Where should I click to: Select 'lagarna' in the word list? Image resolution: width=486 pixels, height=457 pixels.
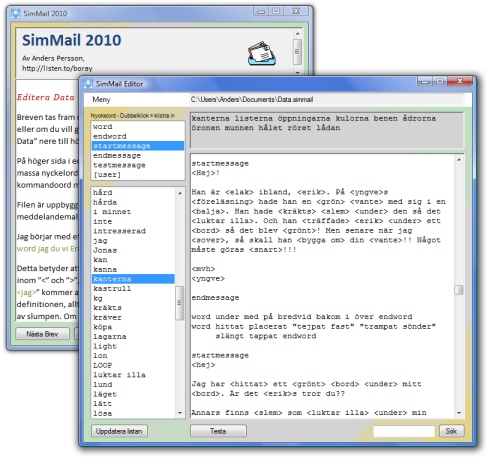click(133, 337)
